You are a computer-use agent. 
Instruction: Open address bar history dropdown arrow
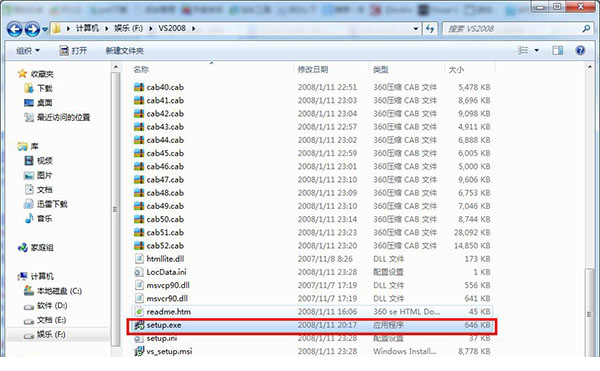coord(416,29)
